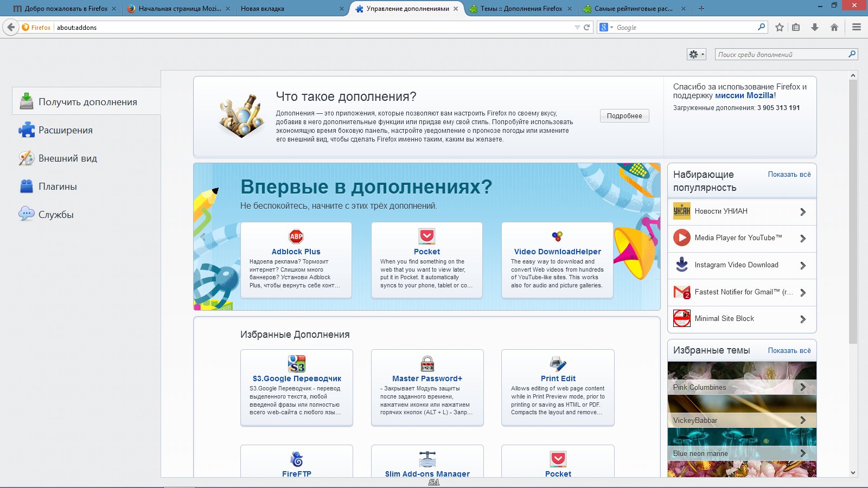The image size is (868, 488).
Task: Expand Instagram Video Download chevron
Action: (803, 266)
